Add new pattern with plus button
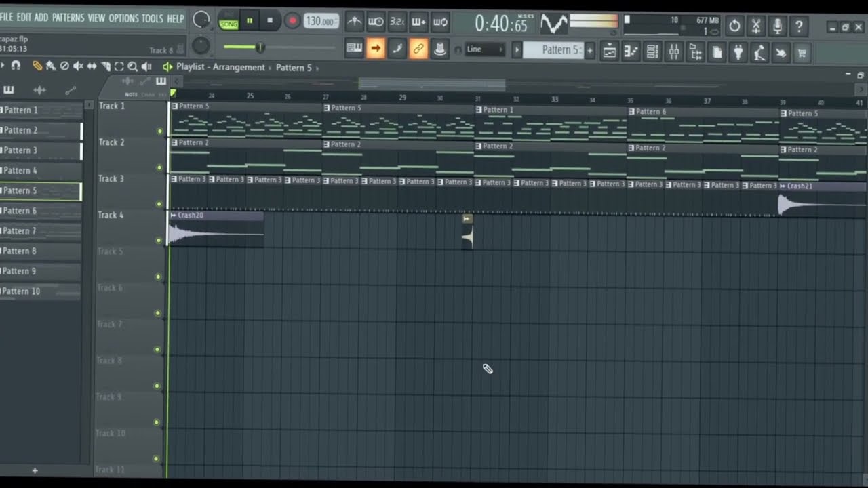This screenshot has width=868, height=488. tap(589, 50)
